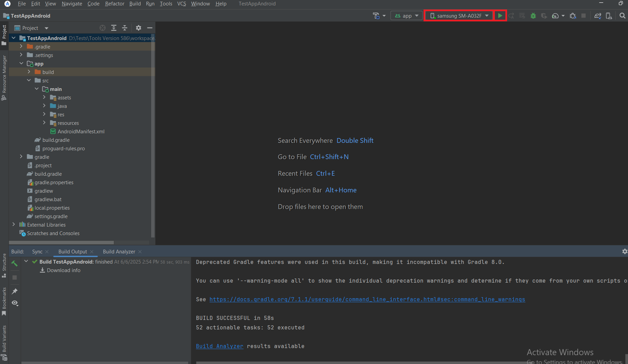This screenshot has width=628, height=364.
Task: Expand the External Libraries node
Action: pyautogui.click(x=14, y=225)
